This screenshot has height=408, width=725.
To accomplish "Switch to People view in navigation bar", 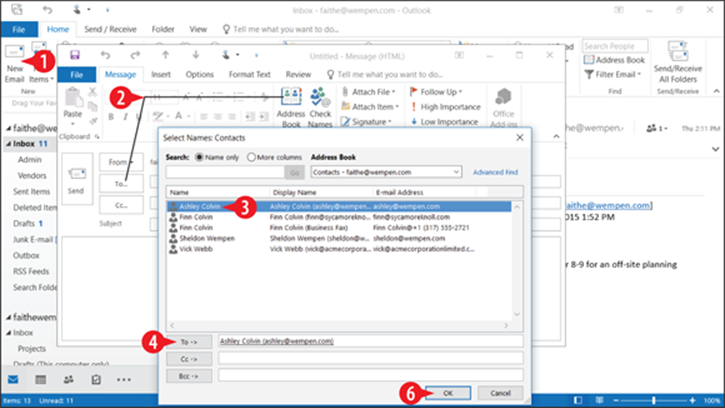I will [68, 380].
